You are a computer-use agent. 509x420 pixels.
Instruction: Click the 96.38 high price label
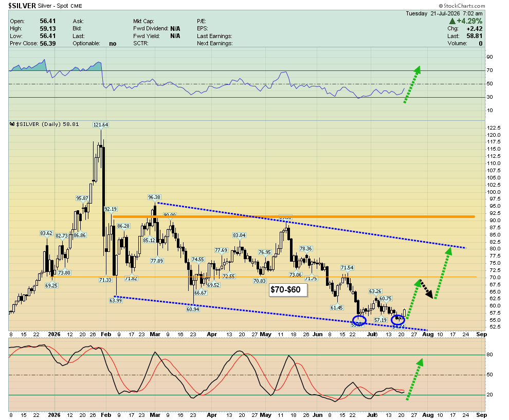pyautogui.click(x=154, y=197)
